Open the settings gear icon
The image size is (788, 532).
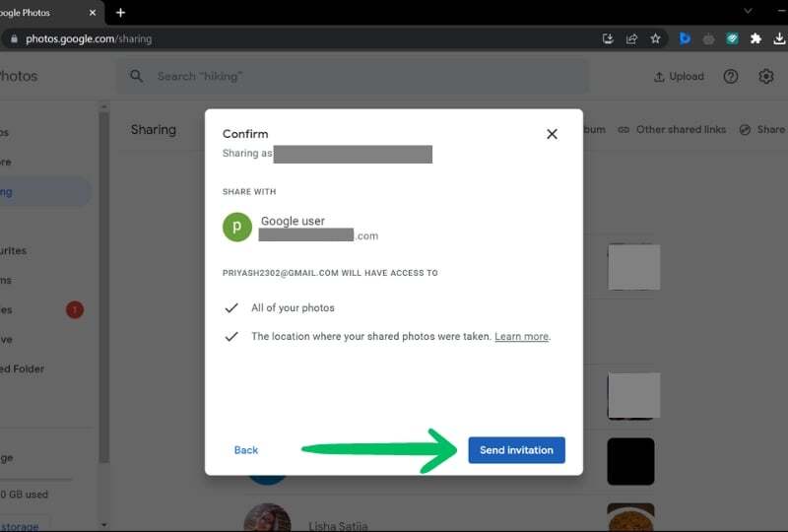point(765,77)
